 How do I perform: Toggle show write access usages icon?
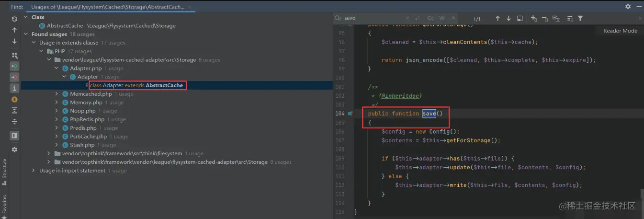pos(14,77)
